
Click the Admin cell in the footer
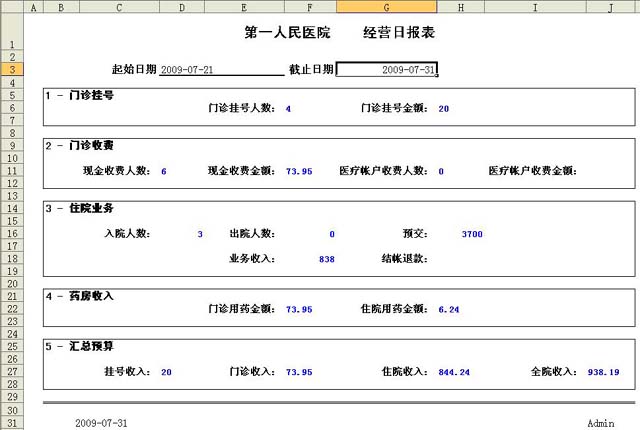pyautogui.click(x=601, y=423)
